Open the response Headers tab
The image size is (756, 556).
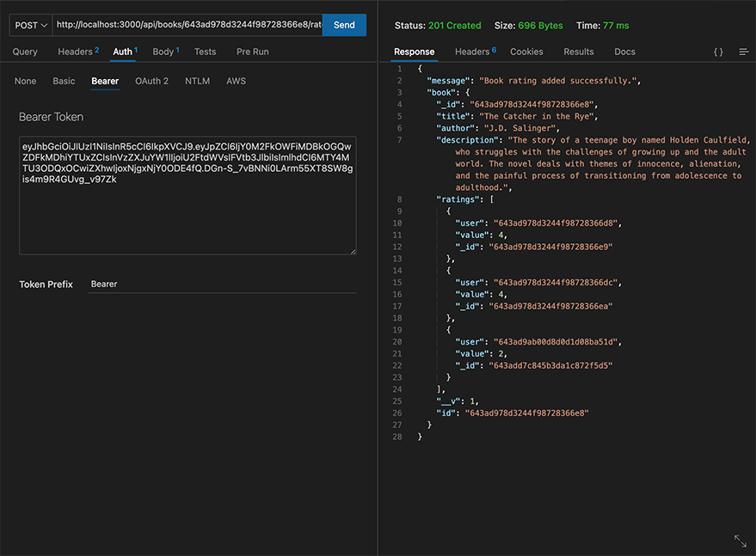476,52
